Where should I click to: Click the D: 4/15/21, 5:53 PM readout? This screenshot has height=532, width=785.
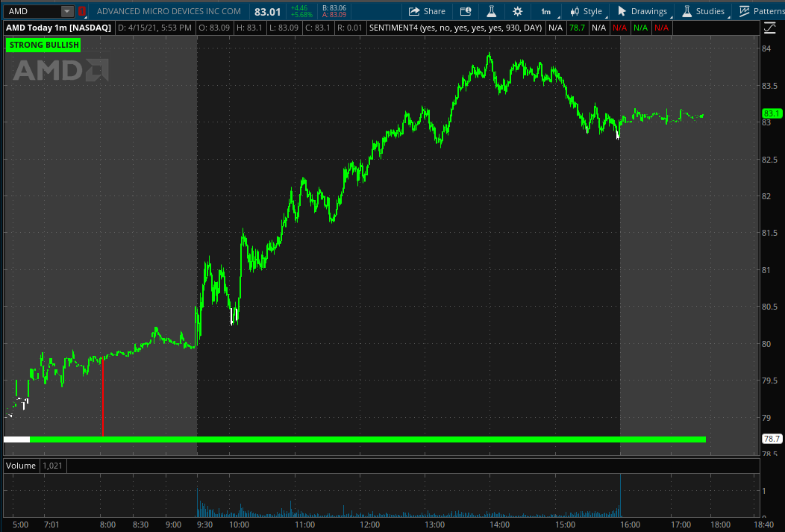point(154,28)
